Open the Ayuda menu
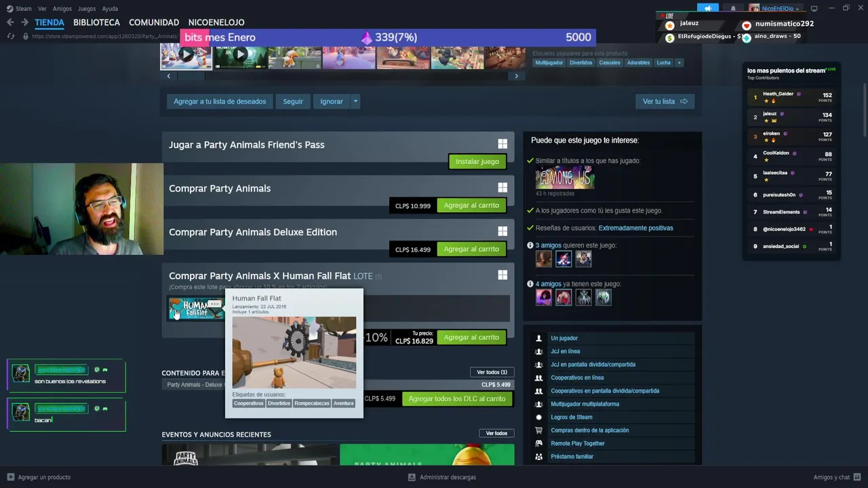This screenshot has height=488, width=868. 110,9
